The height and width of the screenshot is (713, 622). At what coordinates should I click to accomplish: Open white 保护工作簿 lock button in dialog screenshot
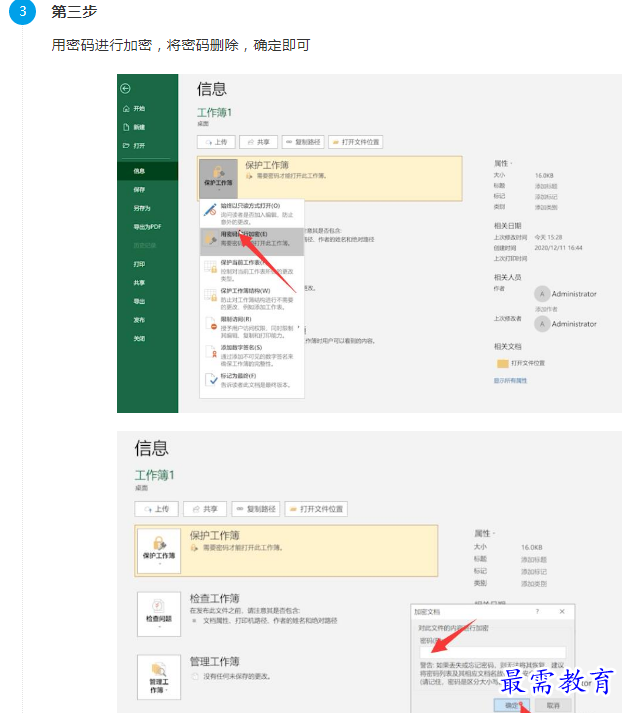pos(159,551)
